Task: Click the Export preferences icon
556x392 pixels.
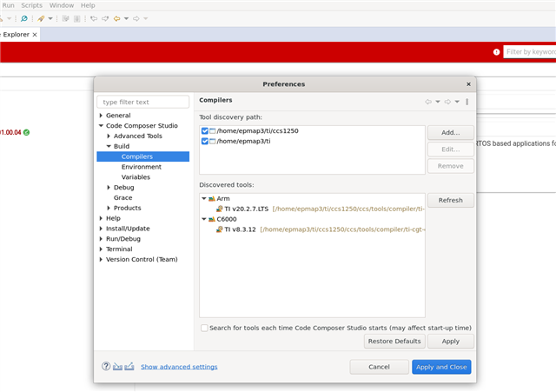Action: tap(129, 367)
